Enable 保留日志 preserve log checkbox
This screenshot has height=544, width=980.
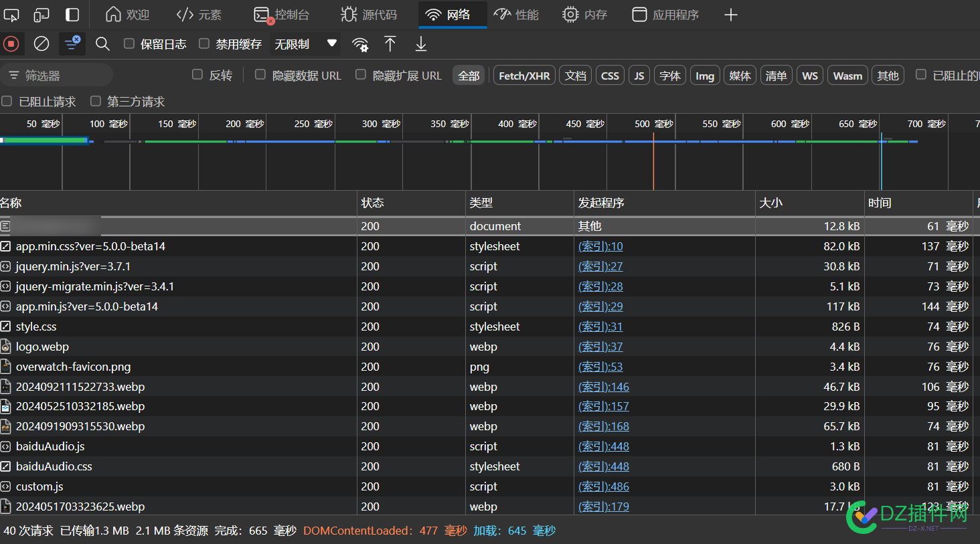[x=129, y=43]
